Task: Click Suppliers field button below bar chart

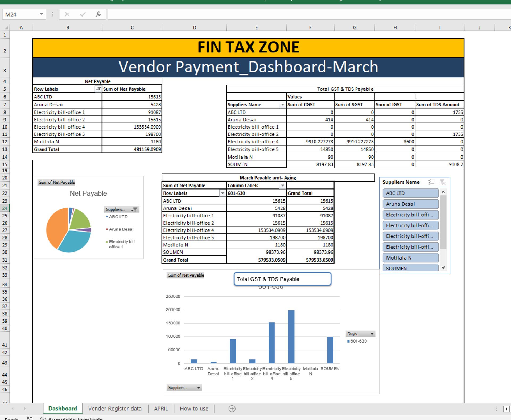Action: 184,388
